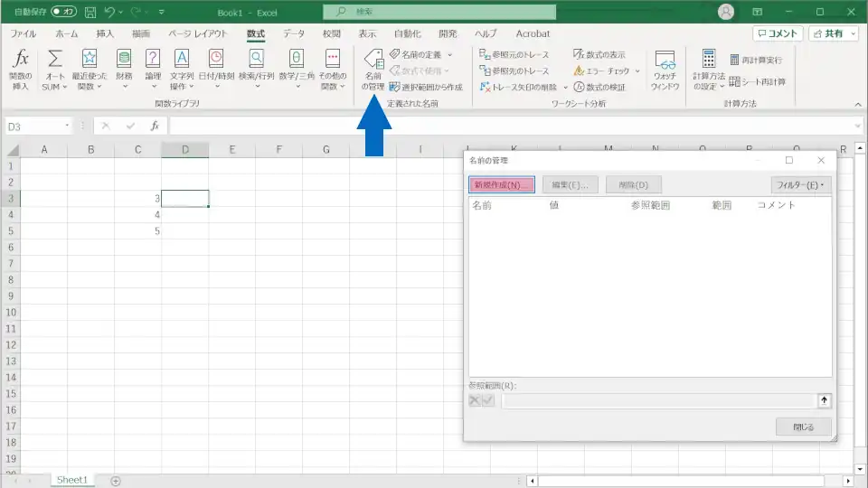Viewport: 868px width, 488px height.
Task: Open the Filter (フィルター) dropdown in Name Manager
Action: click(x=800, y=184)
